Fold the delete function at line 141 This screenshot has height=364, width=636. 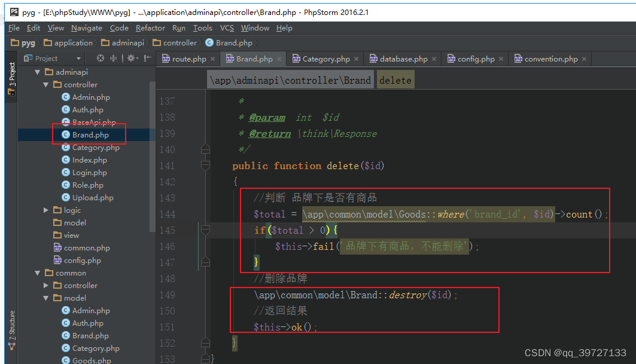[x=206, y=166]
